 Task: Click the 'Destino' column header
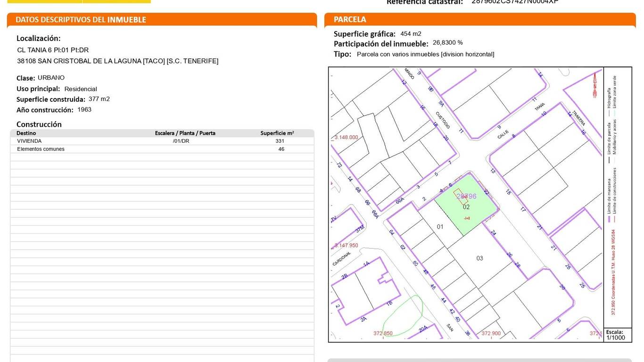coord(26,133)
